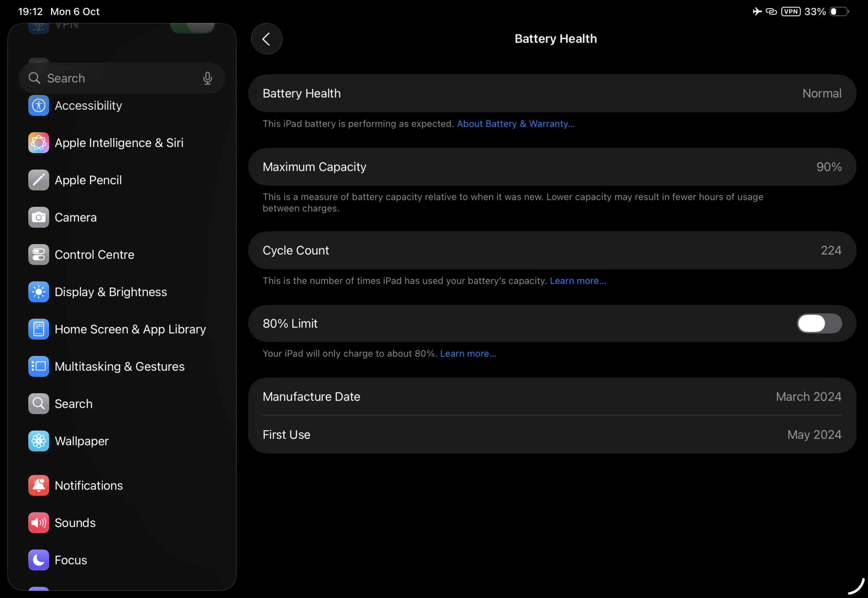The height and width of the screenshot is (598, 868).
Task: Toggle the 80% Limit switch
Action: click(x=819, y=324)
